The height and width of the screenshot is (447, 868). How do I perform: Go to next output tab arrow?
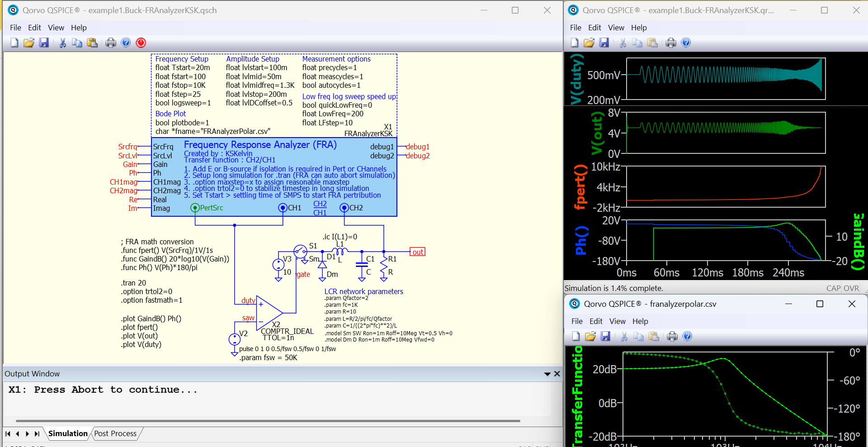pyautogui.click(x=28, y=434)
